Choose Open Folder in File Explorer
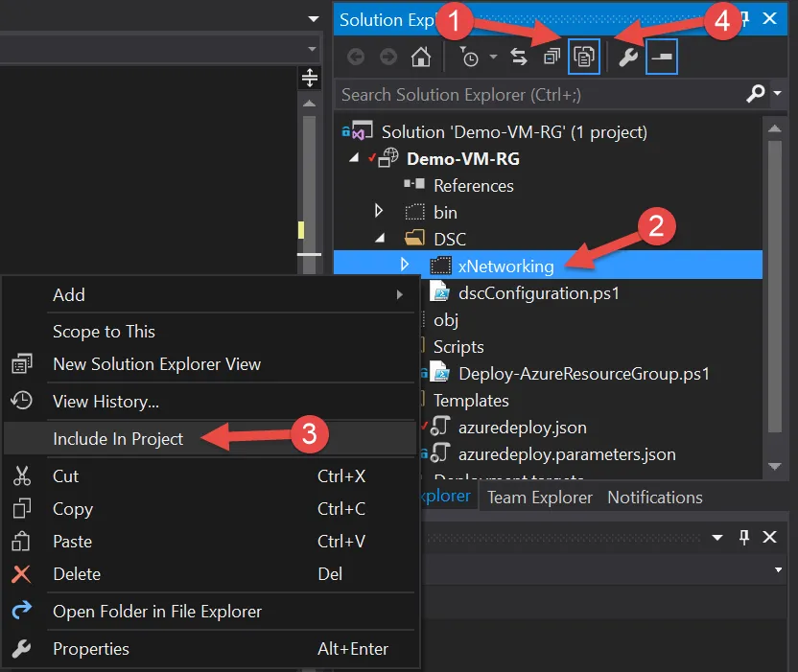Screen dimensions: 798x672 (x=210, y=612)
